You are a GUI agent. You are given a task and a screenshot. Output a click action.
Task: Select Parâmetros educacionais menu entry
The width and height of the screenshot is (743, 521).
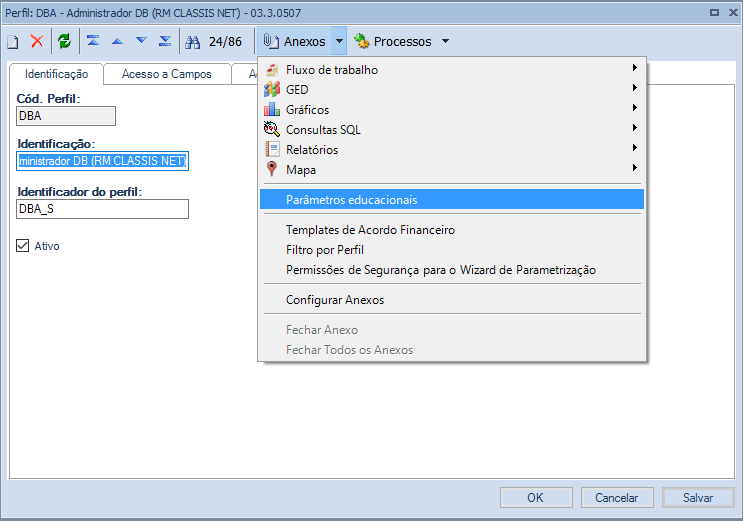452,200
